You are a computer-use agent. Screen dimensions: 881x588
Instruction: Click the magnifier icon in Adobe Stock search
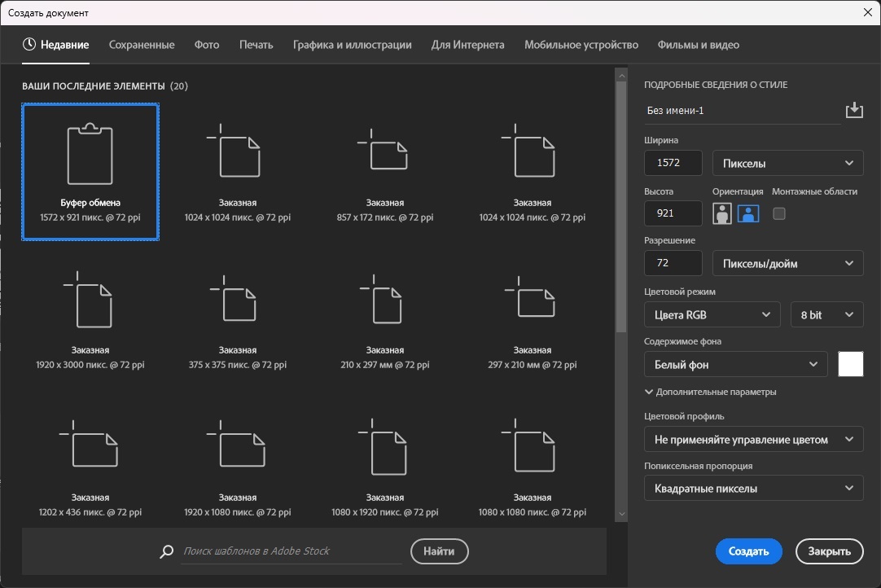pyautogui.click(x=167, y=551)
